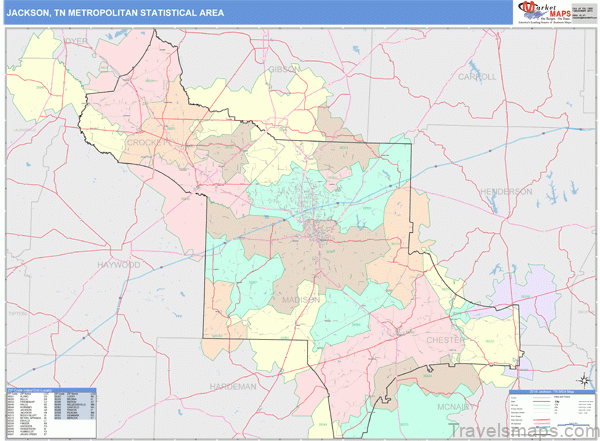Click the contact info box beside logo
Viewport: 600px width, 441px height.
[581, 11]
